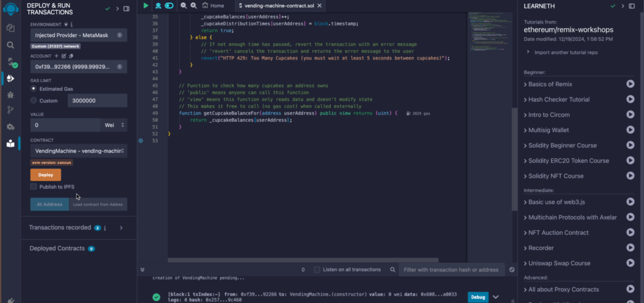Click the transaction hash filter input field
Viewport: 644px width, 303px height.
click(451, 270)
